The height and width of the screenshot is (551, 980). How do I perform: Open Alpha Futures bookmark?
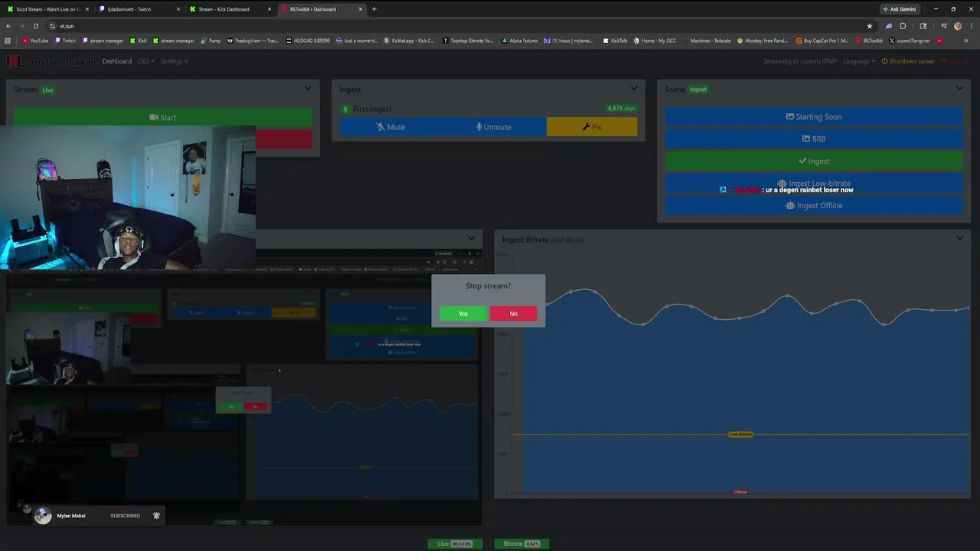520,41
